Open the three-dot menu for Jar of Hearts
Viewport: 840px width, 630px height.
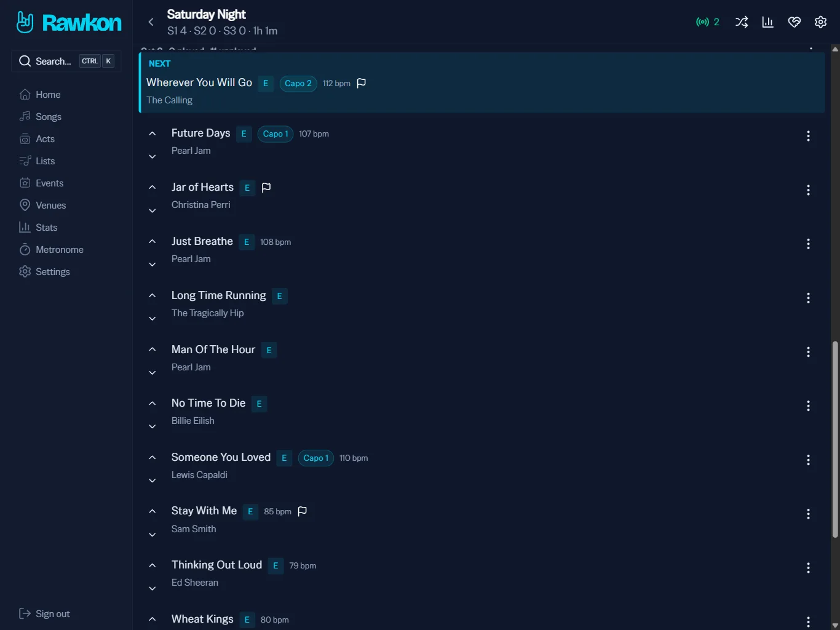[x=808, y=190]
